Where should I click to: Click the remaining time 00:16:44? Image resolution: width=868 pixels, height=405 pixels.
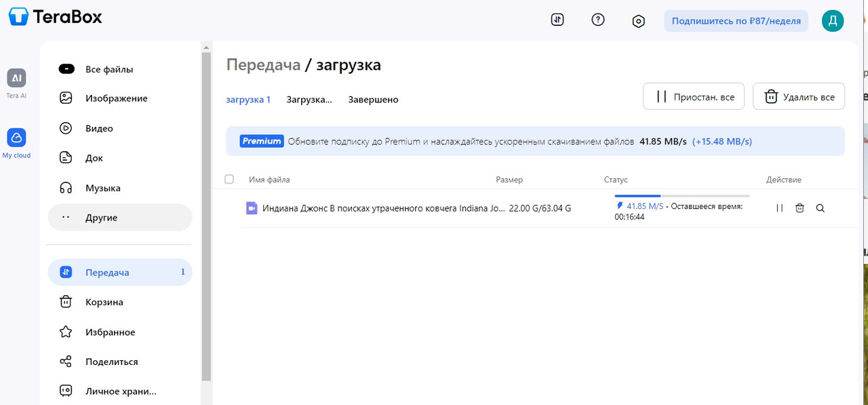coord(629,217)
